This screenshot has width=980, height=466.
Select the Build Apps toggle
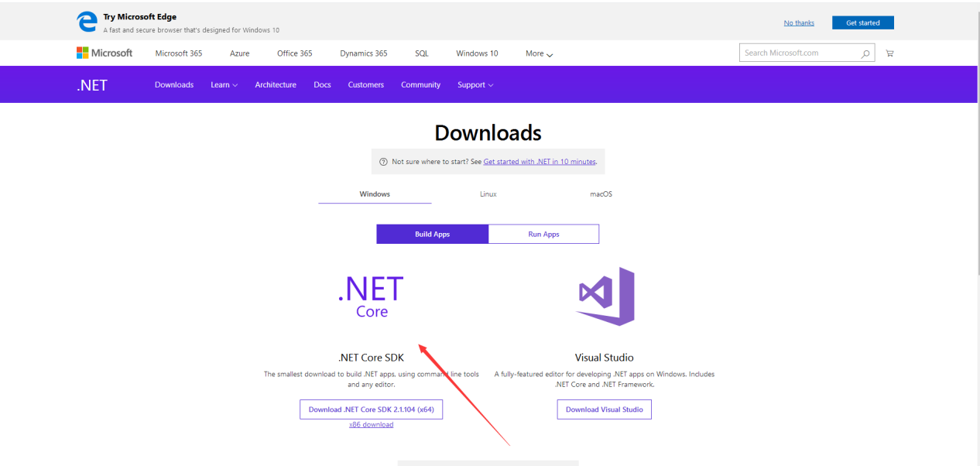432,235
